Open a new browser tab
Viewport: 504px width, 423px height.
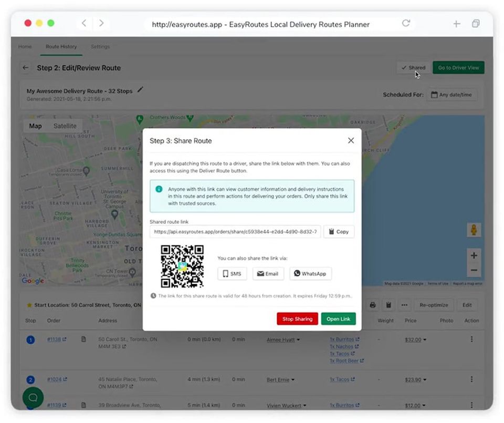click(456, 24)
